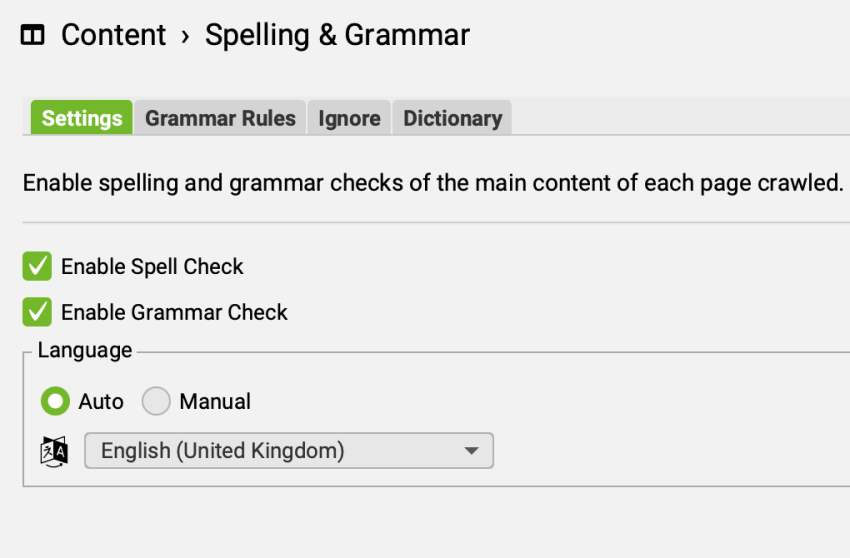Choose the Manual language radio button
The width and height of the screenshot is (850, 558).
click(x=156, y=401)
